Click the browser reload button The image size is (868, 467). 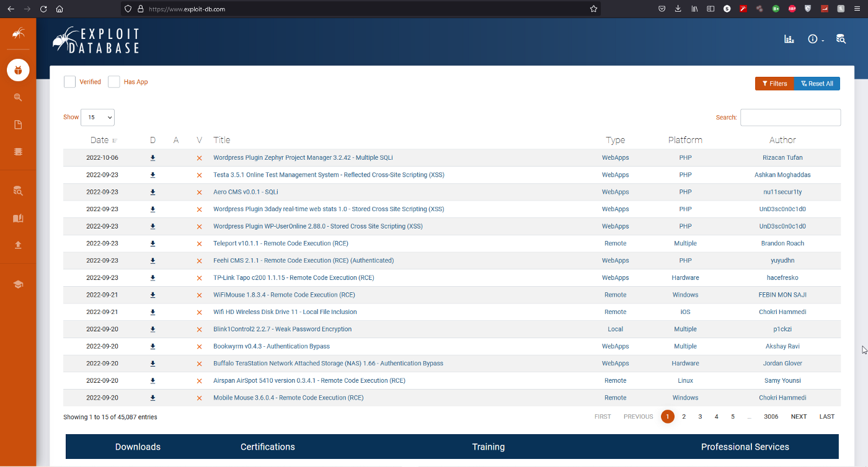click(x=43, y=9)
